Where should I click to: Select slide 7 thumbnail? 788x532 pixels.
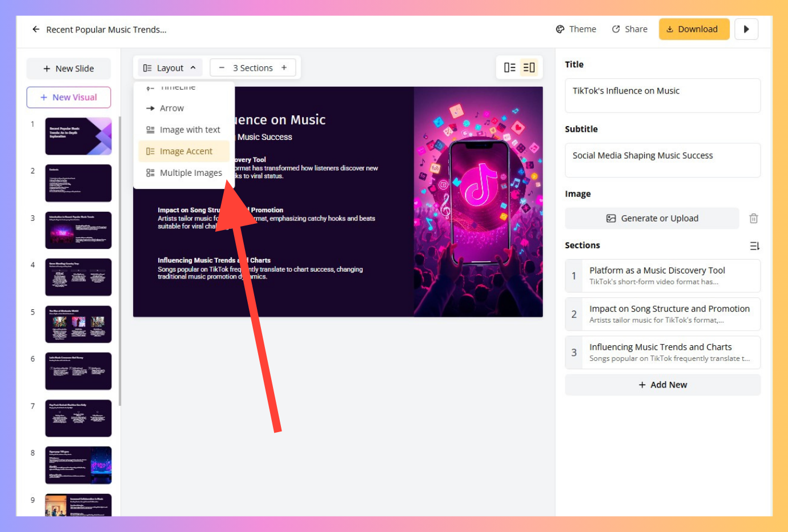click(78, 418)
